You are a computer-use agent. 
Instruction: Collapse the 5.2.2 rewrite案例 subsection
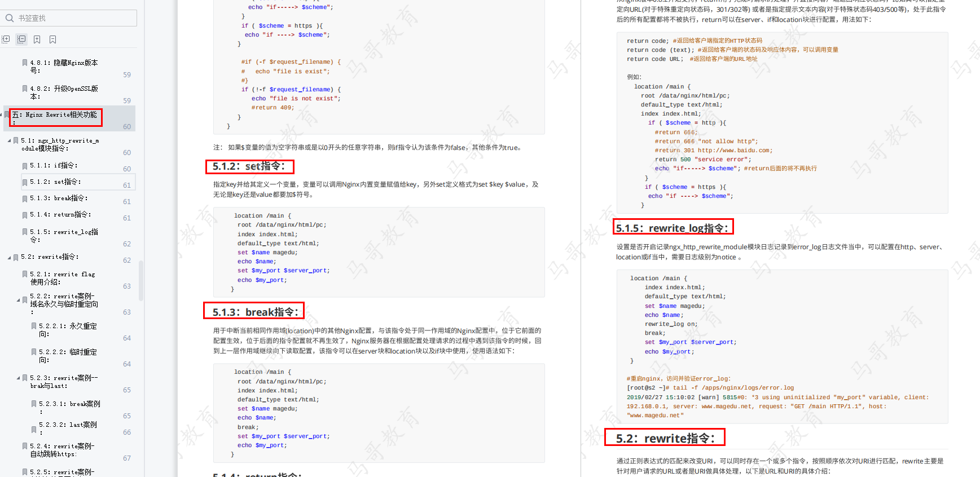[x=18, y=300]
